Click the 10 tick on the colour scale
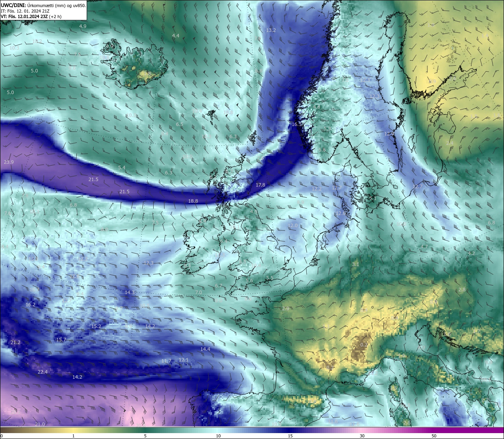The width and height of the screenshot is (504, 439). point(218,436)
